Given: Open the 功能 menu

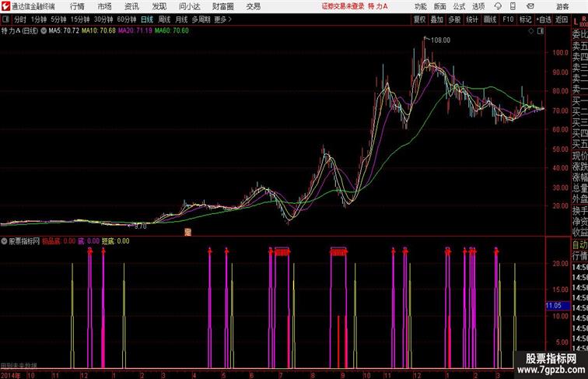Looking at the screenshot, I should click(420, 6).
